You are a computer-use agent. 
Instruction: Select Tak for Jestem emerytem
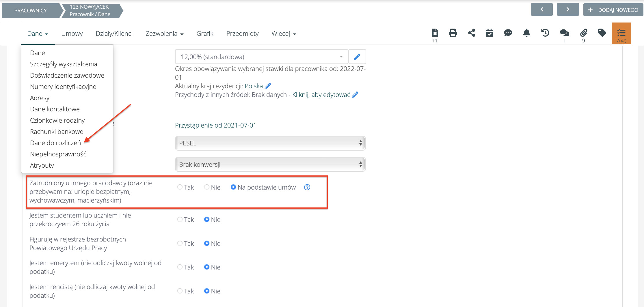180,267
